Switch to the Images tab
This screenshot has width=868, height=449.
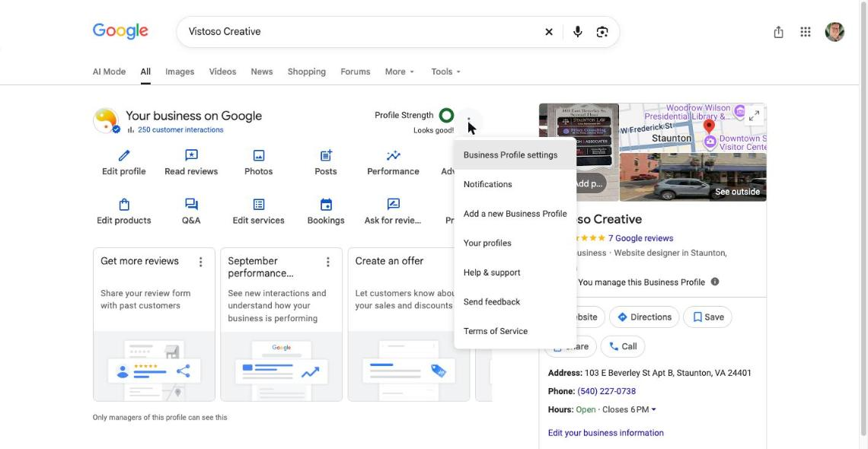[x=180, y=72]
